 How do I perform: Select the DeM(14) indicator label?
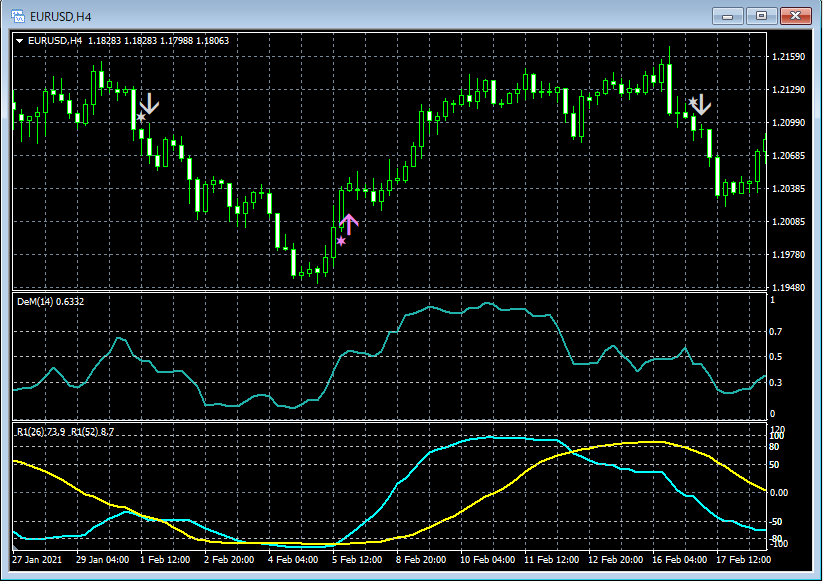[51, 301]
